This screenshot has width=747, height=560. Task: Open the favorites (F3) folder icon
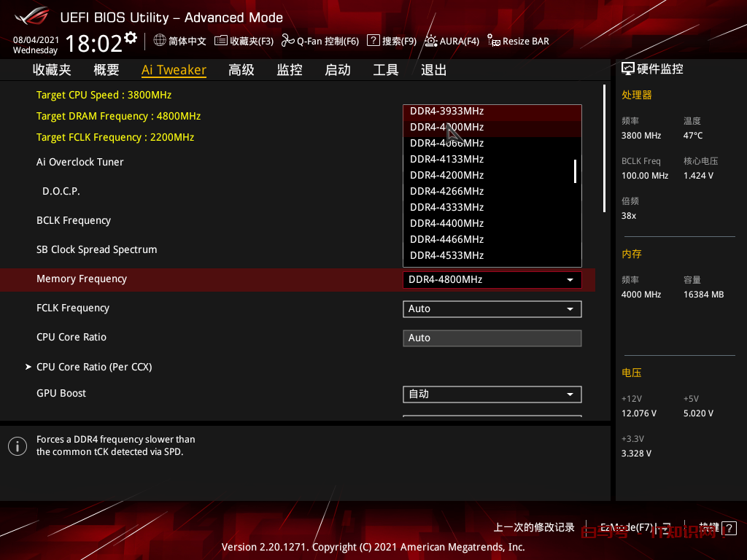coord(221,41)
